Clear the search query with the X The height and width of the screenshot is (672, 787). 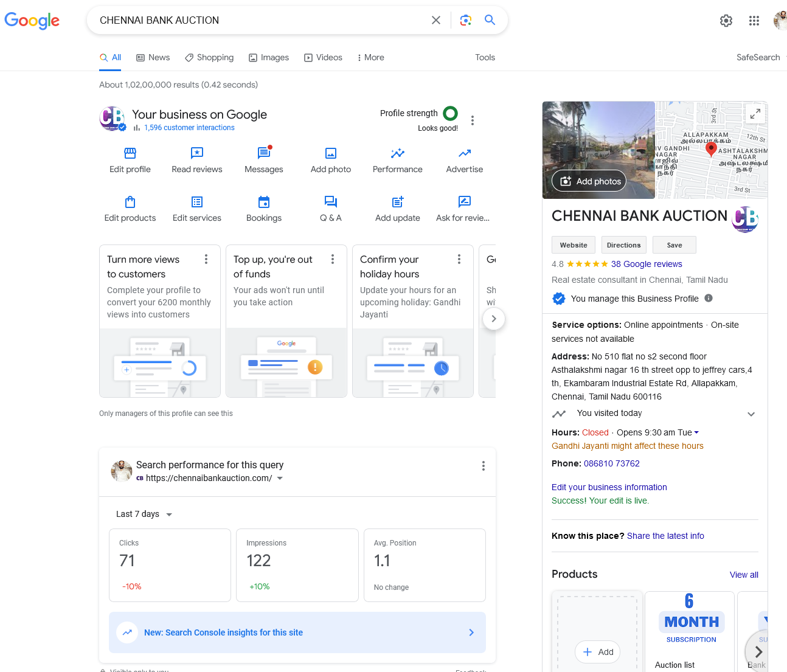[436, 20]
